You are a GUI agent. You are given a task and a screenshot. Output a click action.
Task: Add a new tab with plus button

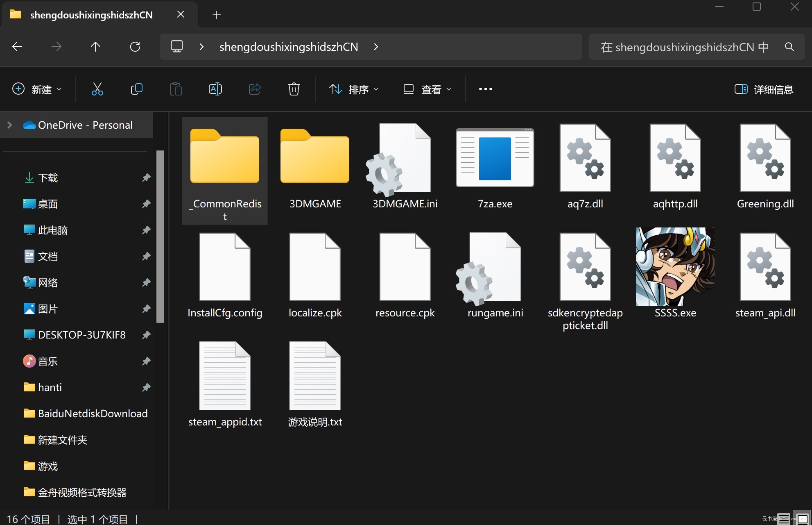click(217, 15)
